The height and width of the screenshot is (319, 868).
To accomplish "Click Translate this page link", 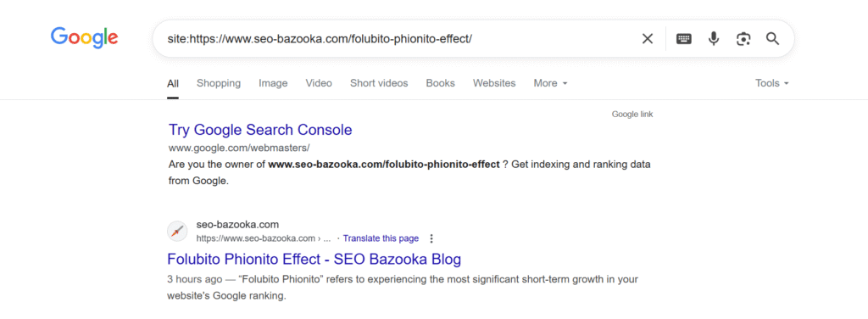I will click(381, 238).
